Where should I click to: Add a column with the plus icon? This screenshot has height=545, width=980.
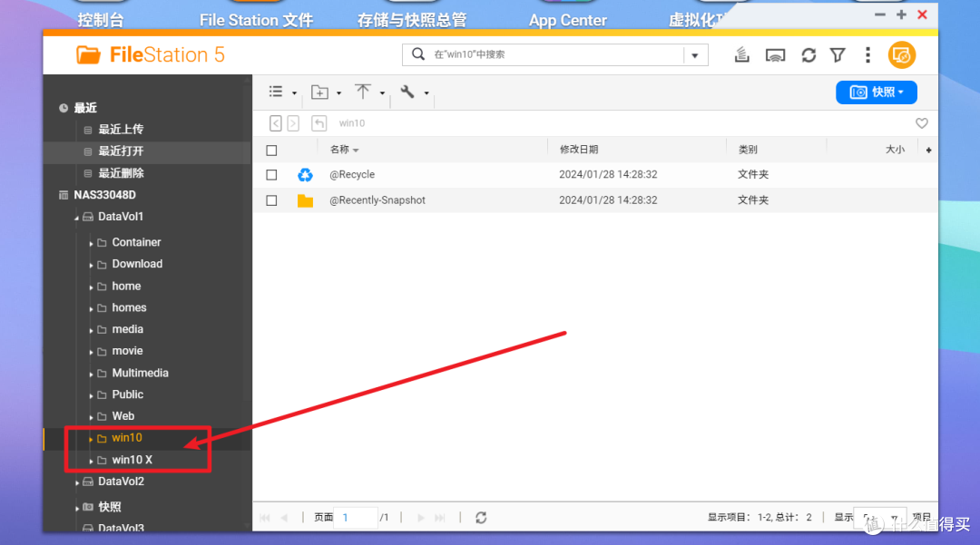pos(929,150)
